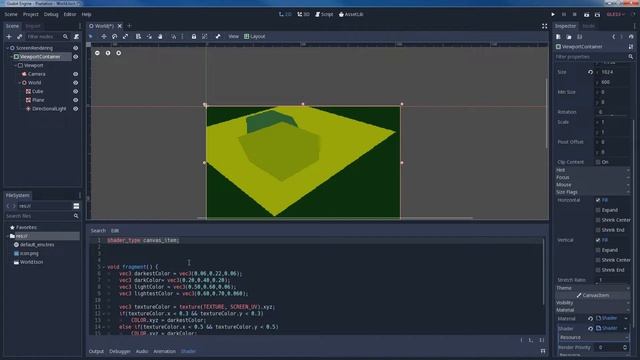This screenshot has height=360, width=640.
Task: Open the viewport View menu button
Action: click(x=233, y=36)
